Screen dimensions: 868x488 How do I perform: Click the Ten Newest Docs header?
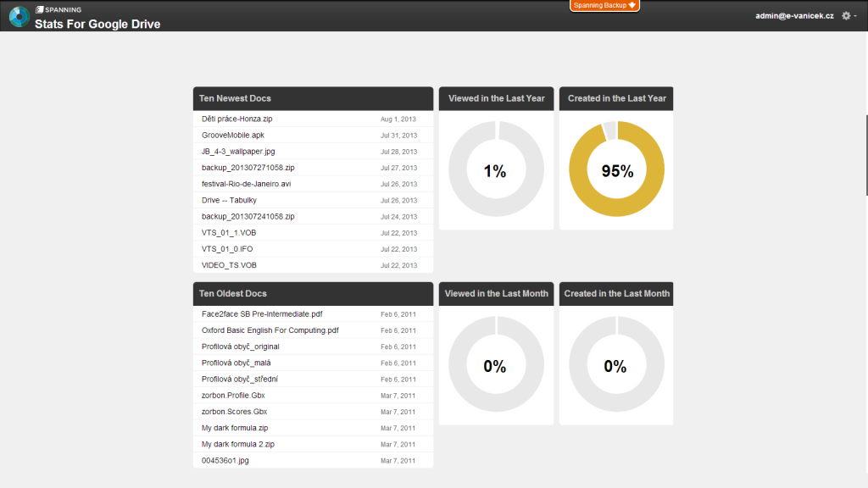click(313, 98)
